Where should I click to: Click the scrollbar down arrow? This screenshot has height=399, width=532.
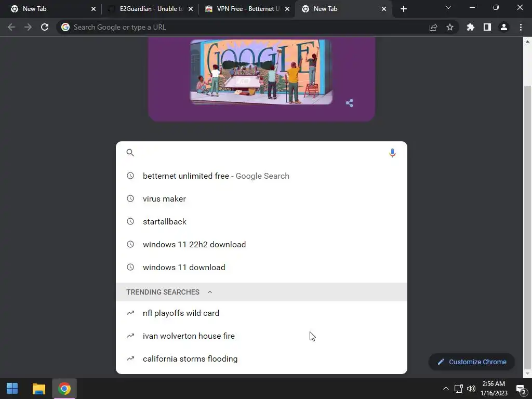(x=527, y=374)
